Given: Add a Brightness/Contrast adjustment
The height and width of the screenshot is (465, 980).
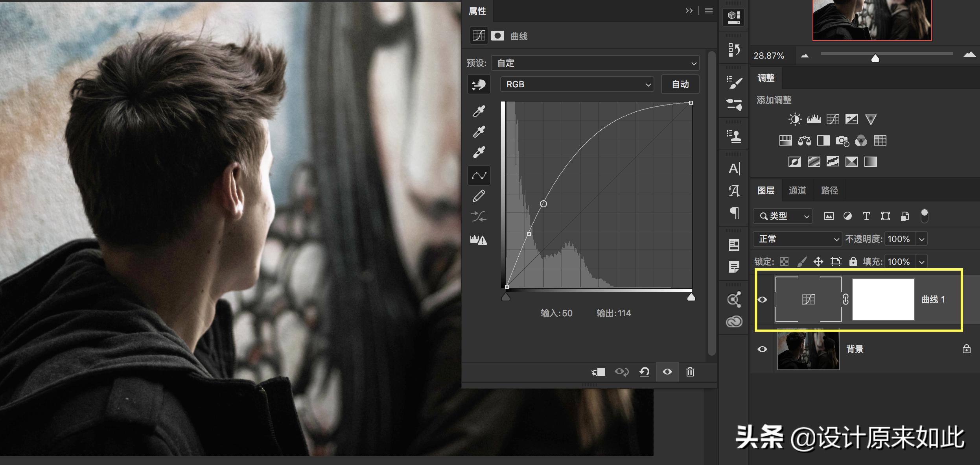Looking at the screenshot, I should click(x=794, y=119).
